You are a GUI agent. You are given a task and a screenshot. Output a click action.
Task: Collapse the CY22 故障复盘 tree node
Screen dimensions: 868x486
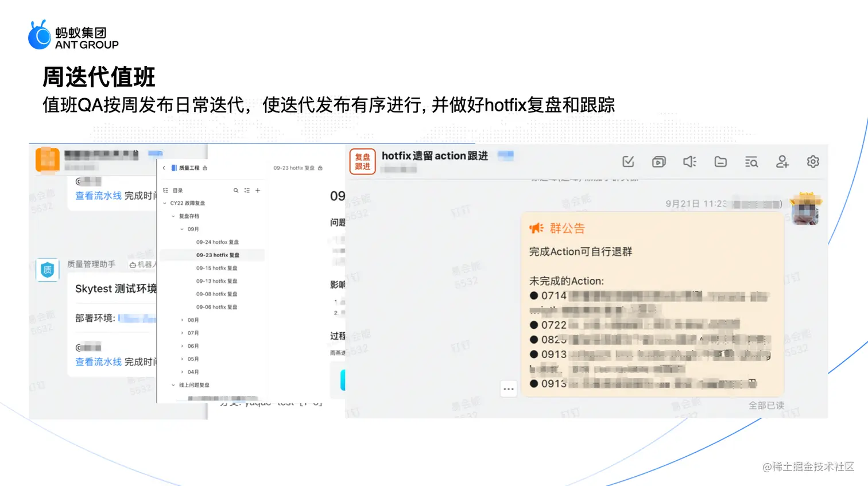(165, 203)
